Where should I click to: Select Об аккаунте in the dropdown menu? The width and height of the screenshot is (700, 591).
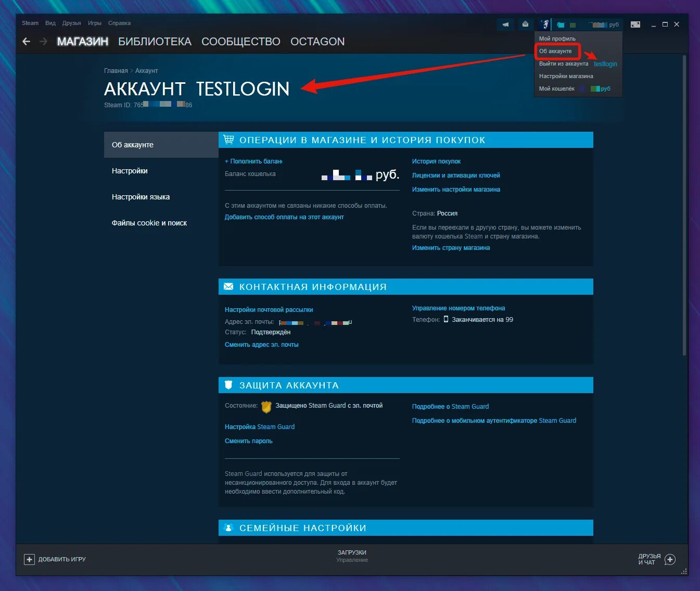coord(555,51)
